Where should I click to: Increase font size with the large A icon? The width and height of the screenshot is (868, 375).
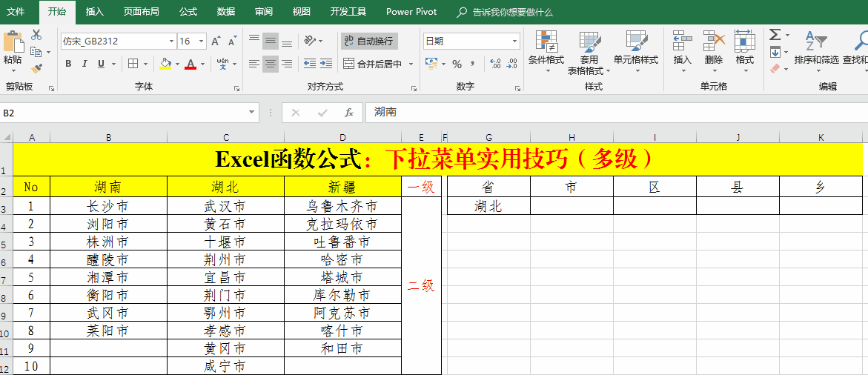[x=216, y=41]
